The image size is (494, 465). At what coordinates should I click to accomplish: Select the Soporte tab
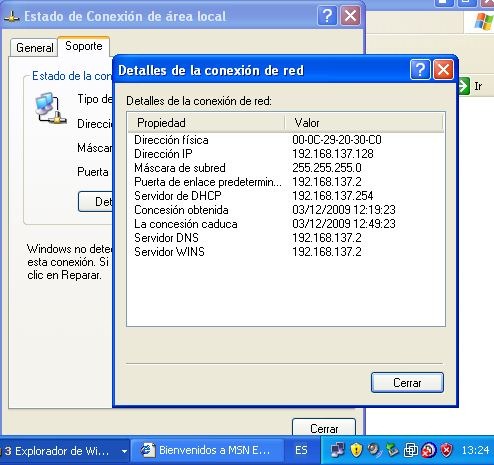84,46
